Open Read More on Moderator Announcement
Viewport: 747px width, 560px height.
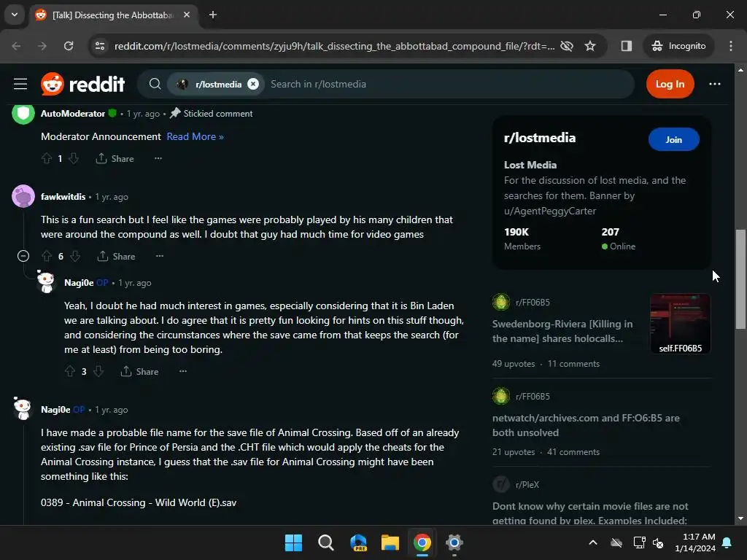[195, 136]
